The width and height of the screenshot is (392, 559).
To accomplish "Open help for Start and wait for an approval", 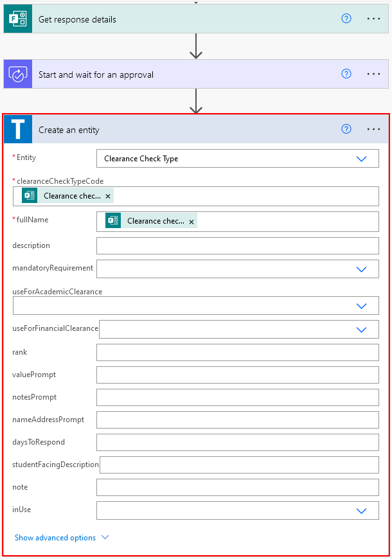I will point(346,74).
